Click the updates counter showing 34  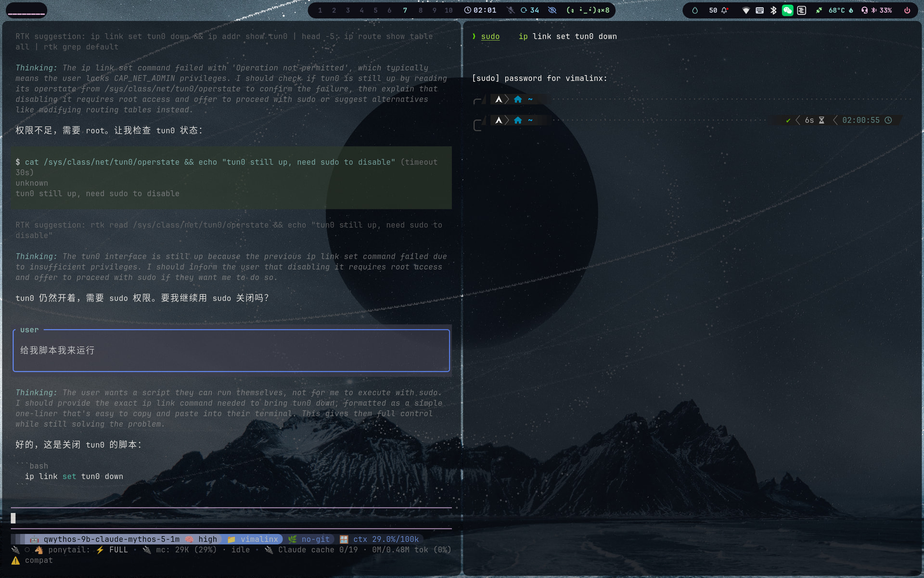tap(530, 10)
